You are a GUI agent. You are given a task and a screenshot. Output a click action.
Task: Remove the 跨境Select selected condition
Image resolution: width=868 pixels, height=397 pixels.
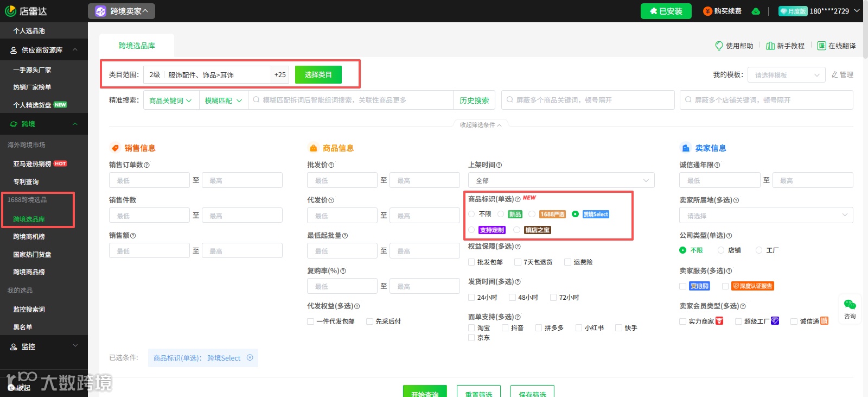[250, 357]
